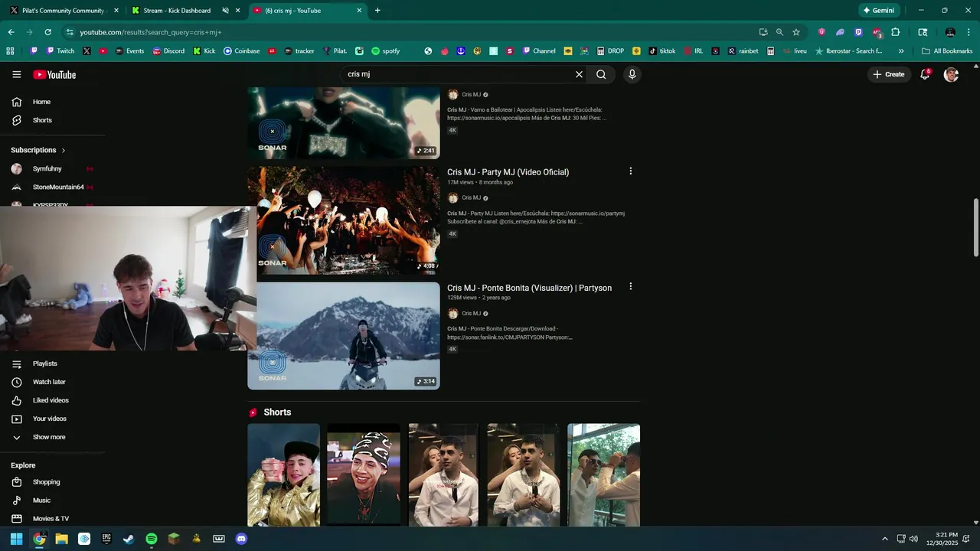Open the Twitch bookmark
The image size is (980, 551).
(60, 51)
